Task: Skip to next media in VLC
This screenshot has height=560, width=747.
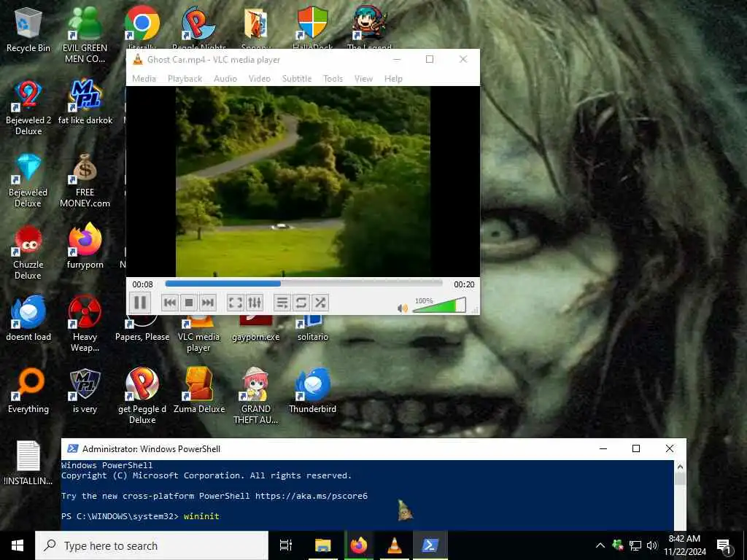Action: point(207,303)
